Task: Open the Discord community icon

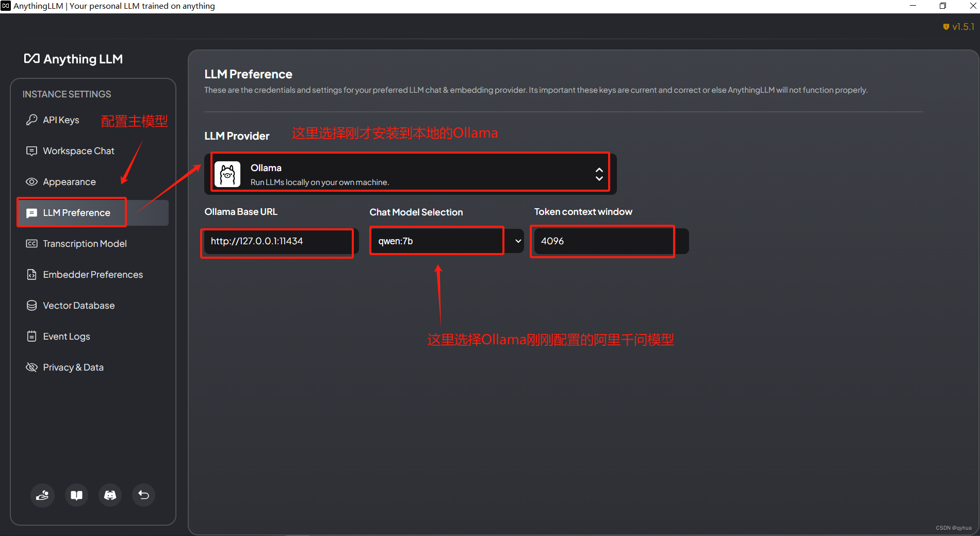Action: (110, 495)
